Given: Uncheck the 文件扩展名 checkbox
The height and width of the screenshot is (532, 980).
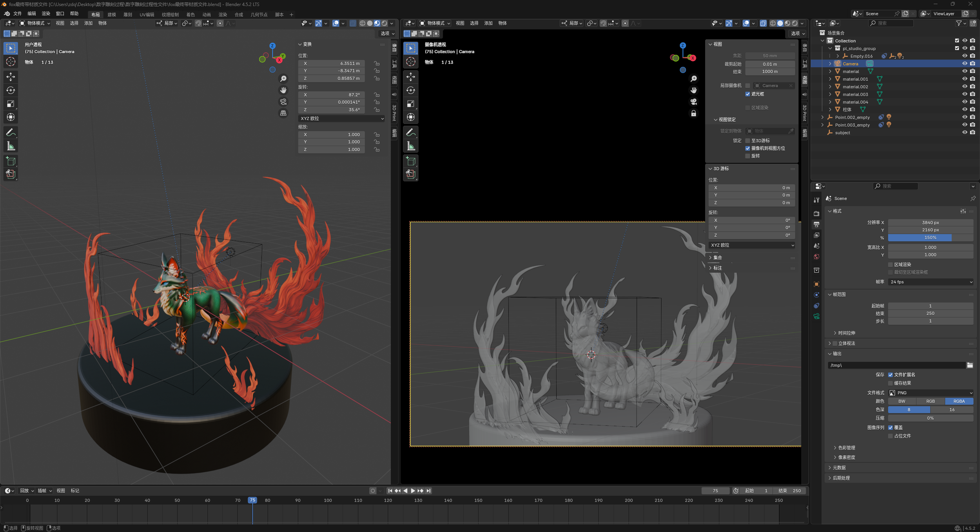Looking at the screenshot, I should tap(890, 375).
